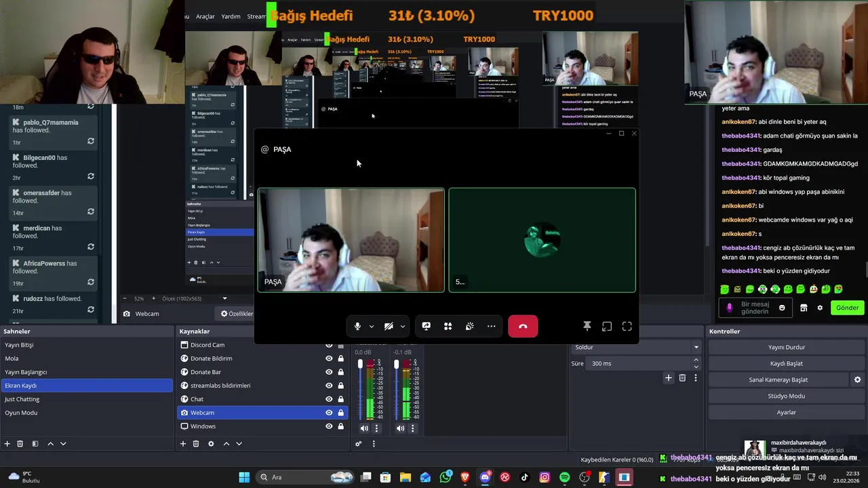This screenshot has height=488, width=868.
Task: Add a new source in Kaynaklar
Action: pos(182,444)
